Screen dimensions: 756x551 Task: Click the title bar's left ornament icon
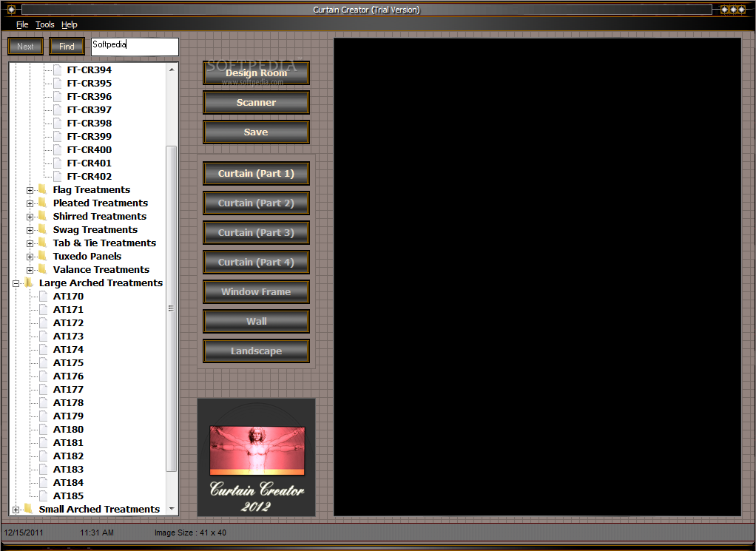(11, 9)
